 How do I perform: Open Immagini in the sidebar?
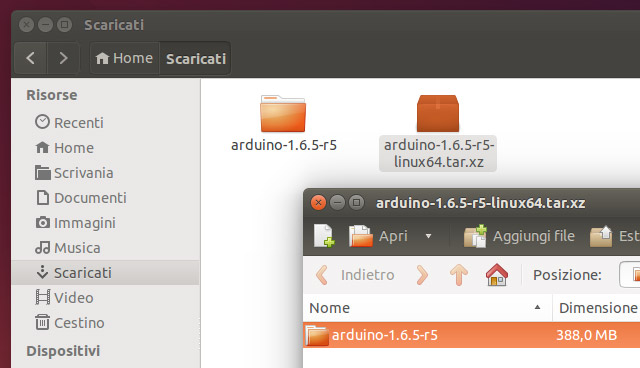tap(76, 223)
